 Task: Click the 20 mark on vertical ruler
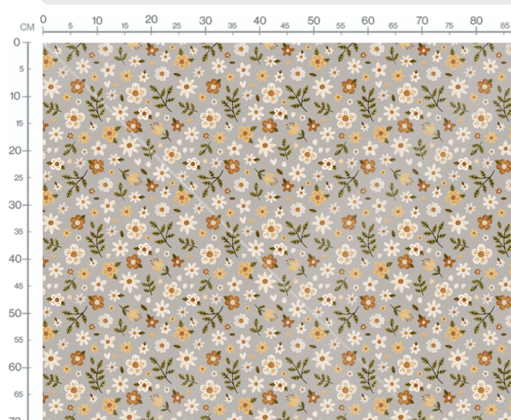coord(15,150)
